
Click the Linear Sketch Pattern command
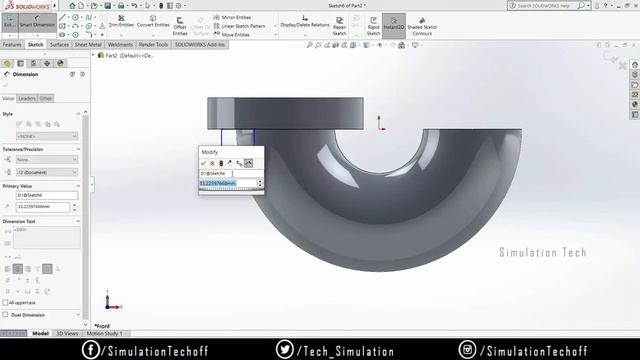239,26
